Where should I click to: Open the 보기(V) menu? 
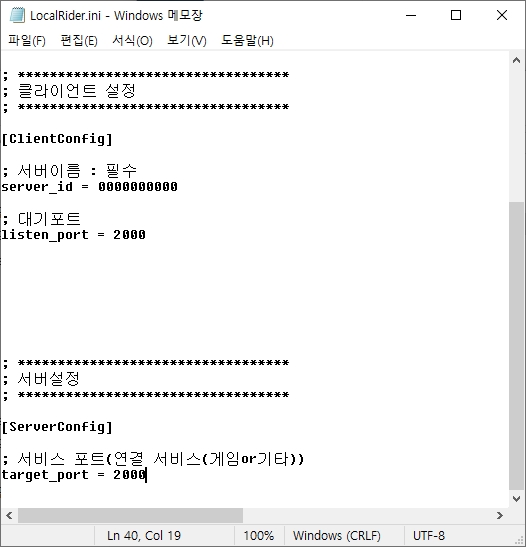click(187, 40)
